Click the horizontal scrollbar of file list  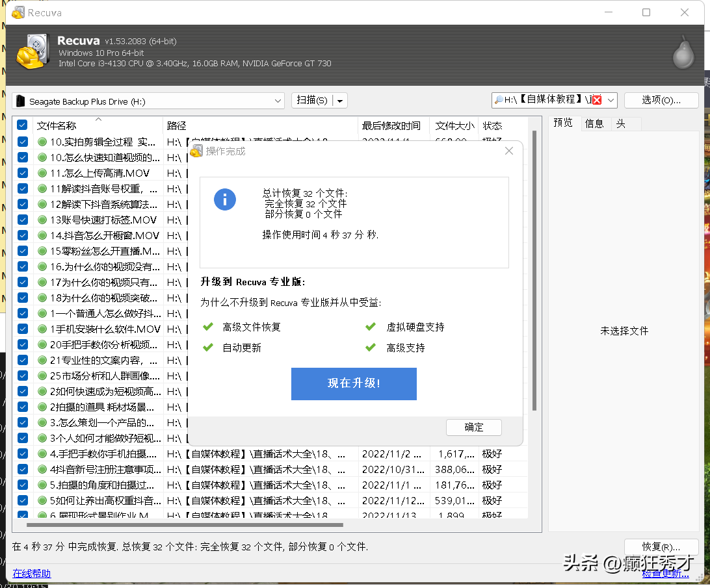tap(185, 525)
